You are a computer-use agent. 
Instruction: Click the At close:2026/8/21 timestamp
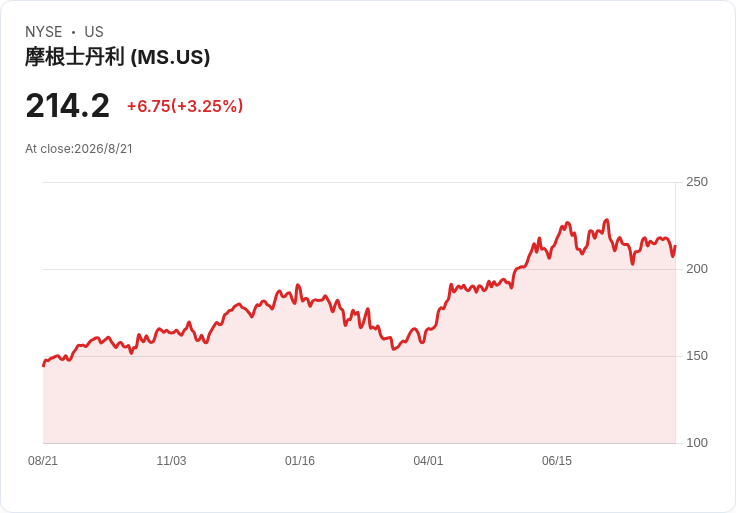point(79,149)
